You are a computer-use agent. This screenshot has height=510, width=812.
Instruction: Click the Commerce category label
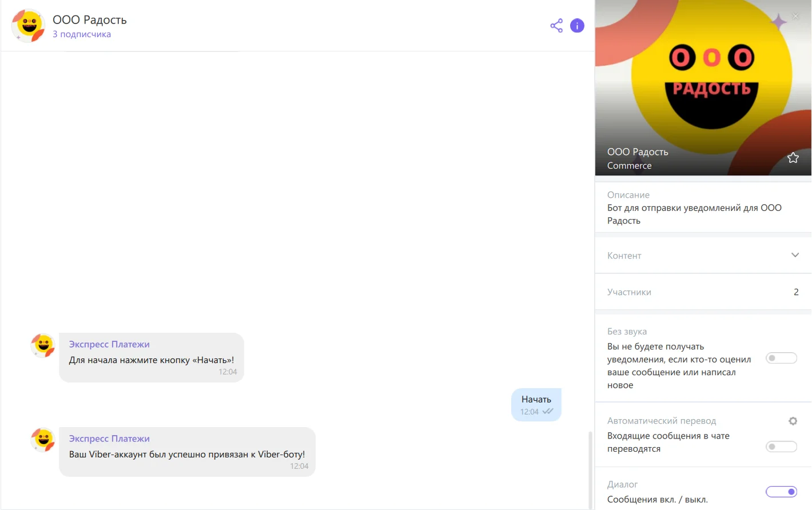(629, 166)
